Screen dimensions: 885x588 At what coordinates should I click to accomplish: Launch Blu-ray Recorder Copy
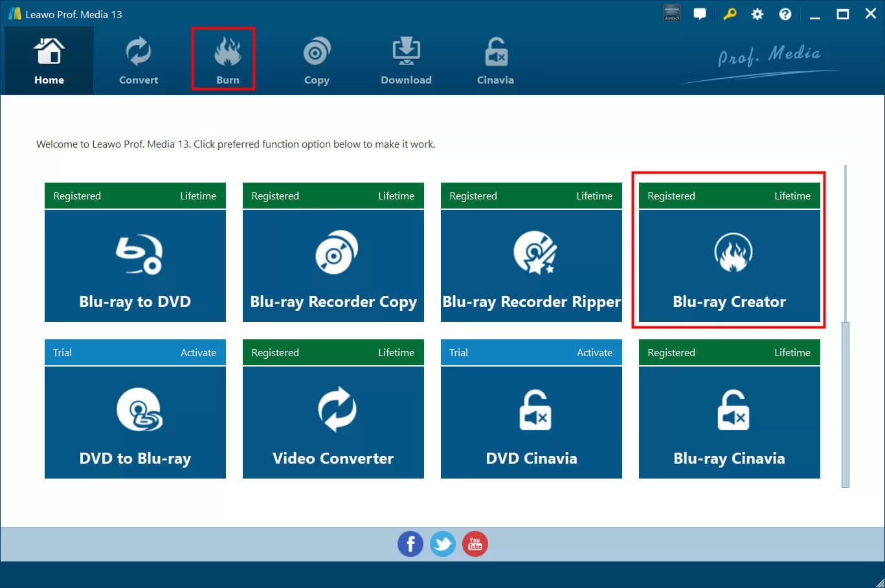coord(333,266)
